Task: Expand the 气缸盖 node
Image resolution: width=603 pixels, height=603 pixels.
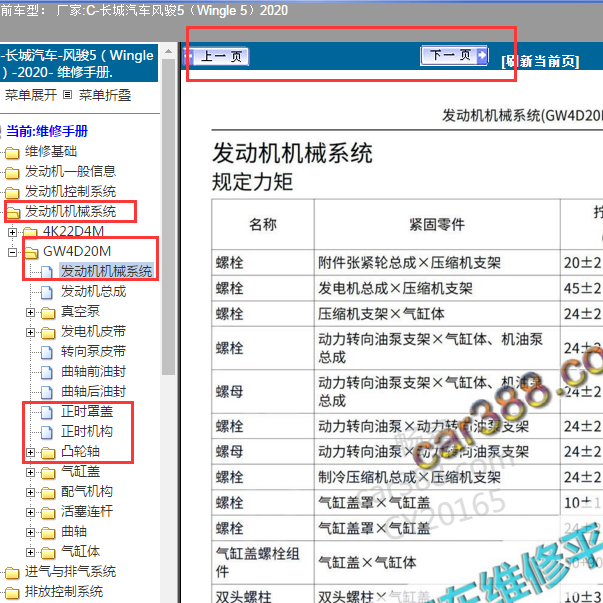Action: point(30,472)
